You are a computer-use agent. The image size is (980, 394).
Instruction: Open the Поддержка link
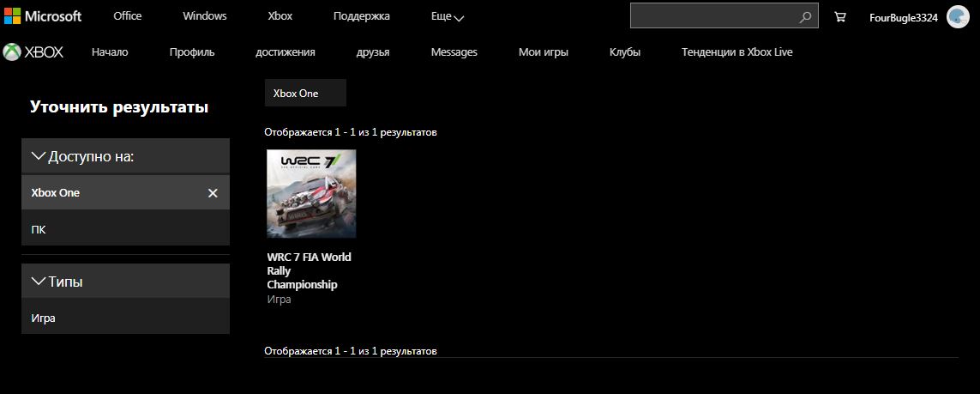pos(361,16)
